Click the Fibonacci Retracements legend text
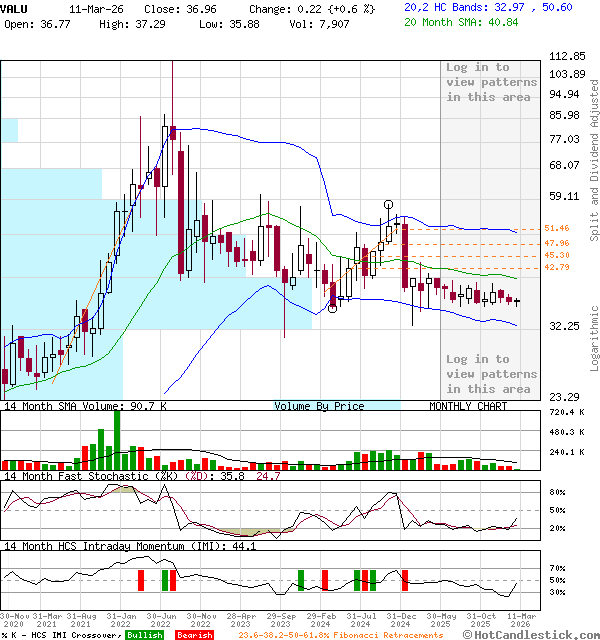Image resolution: width=600 pixels, height=640 pixels. click(x=340, y=634)
